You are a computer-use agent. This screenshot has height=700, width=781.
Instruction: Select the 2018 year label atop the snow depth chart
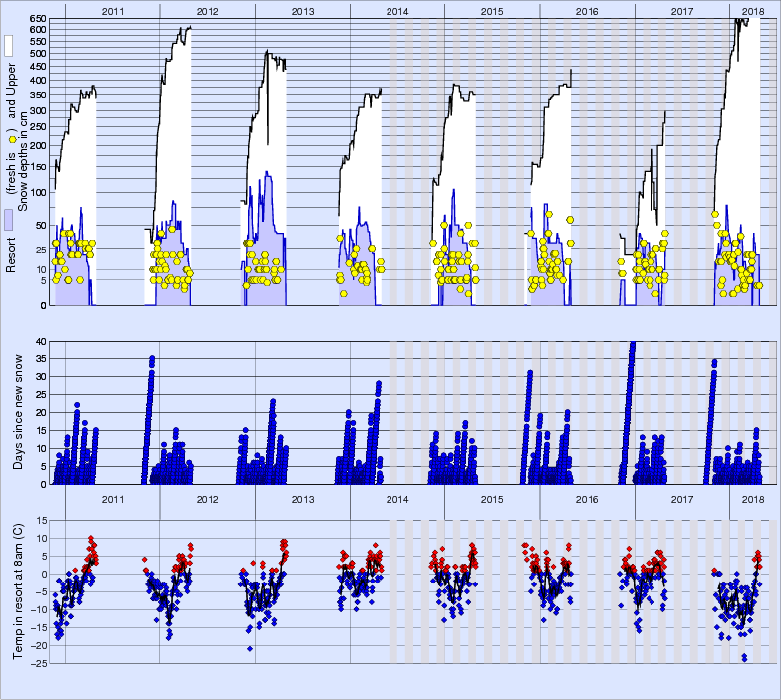coord(754,10)
